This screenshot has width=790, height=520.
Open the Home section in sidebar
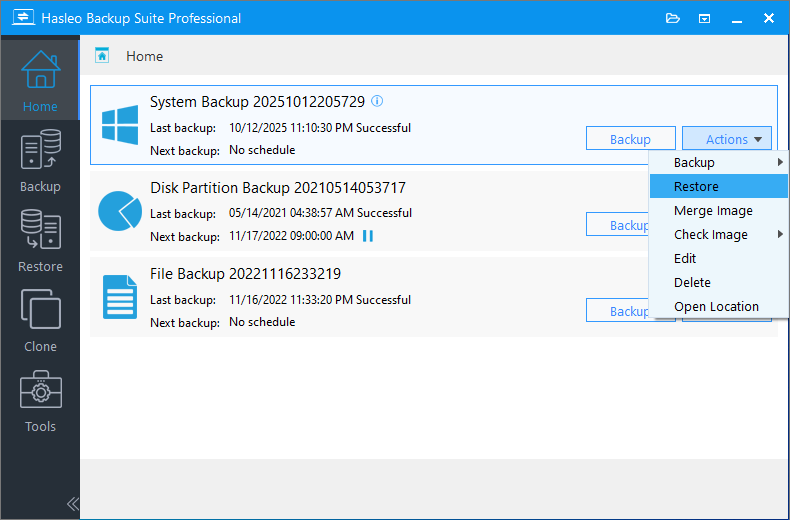(40, 78)
